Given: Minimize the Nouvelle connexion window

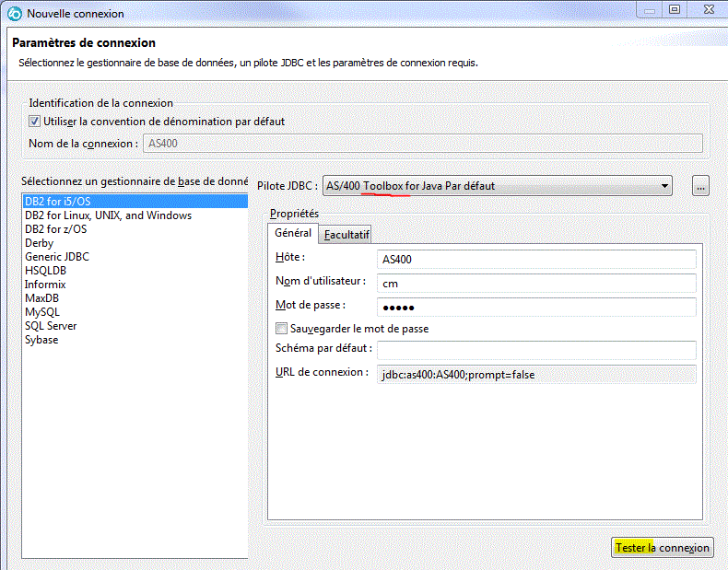Looking at the screenshot, I should (x=650, y=10).
